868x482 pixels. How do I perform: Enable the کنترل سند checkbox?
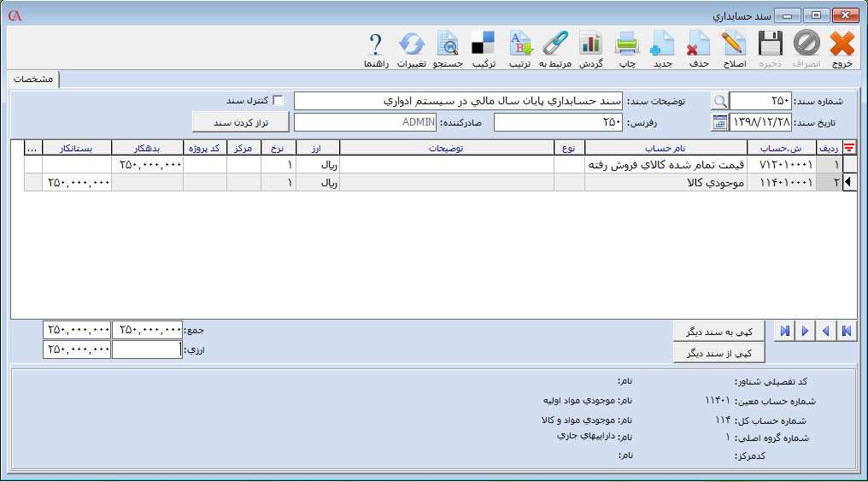click(x=278, y=100)
